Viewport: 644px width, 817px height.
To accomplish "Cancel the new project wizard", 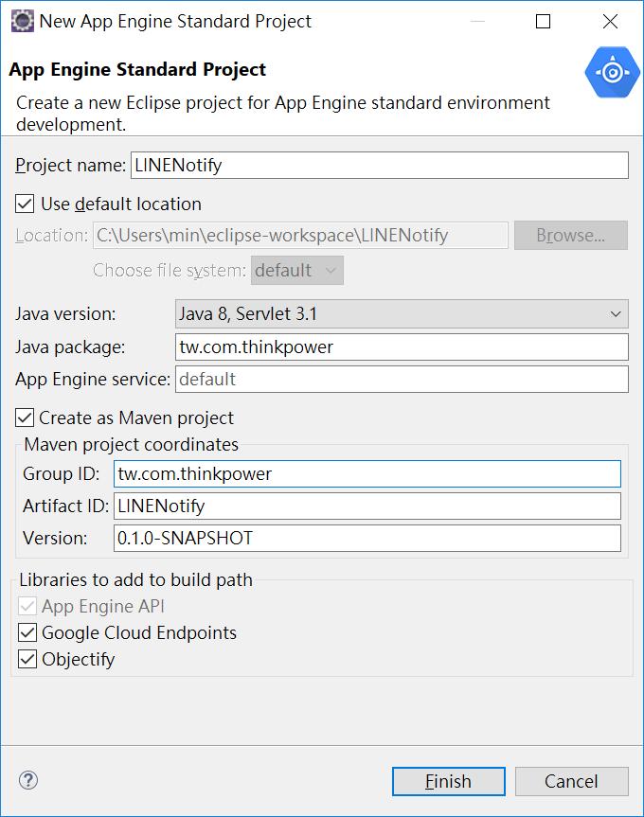I will (x=572, y=781).
